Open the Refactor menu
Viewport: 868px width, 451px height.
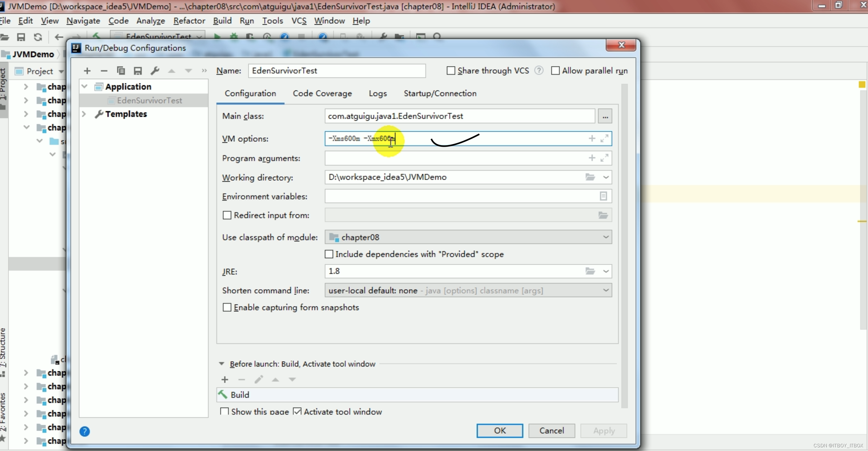[x=189, y=21]
